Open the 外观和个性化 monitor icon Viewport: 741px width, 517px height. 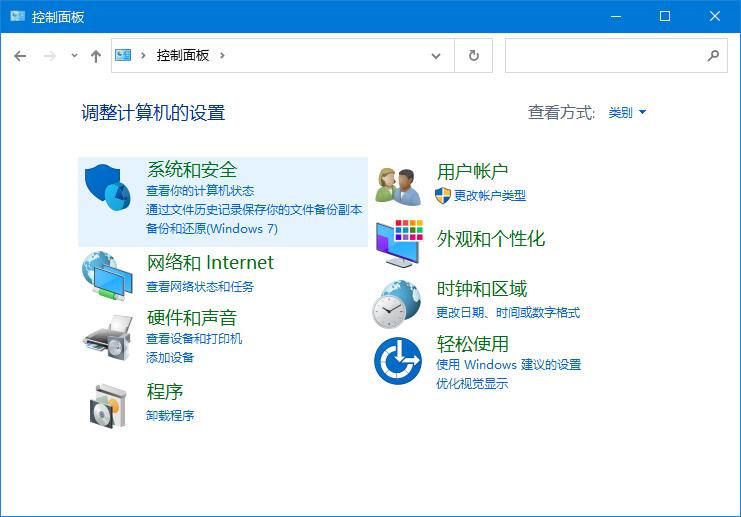click(399, 243)
